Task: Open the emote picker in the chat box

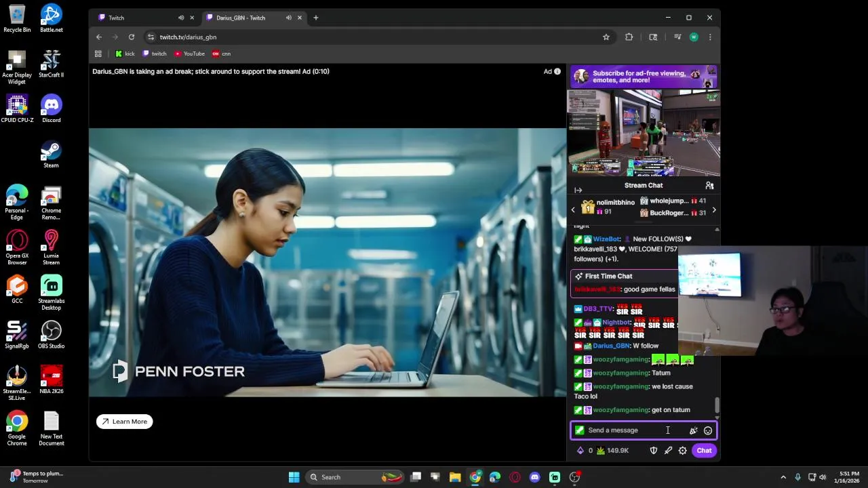Action: (708, 430)
